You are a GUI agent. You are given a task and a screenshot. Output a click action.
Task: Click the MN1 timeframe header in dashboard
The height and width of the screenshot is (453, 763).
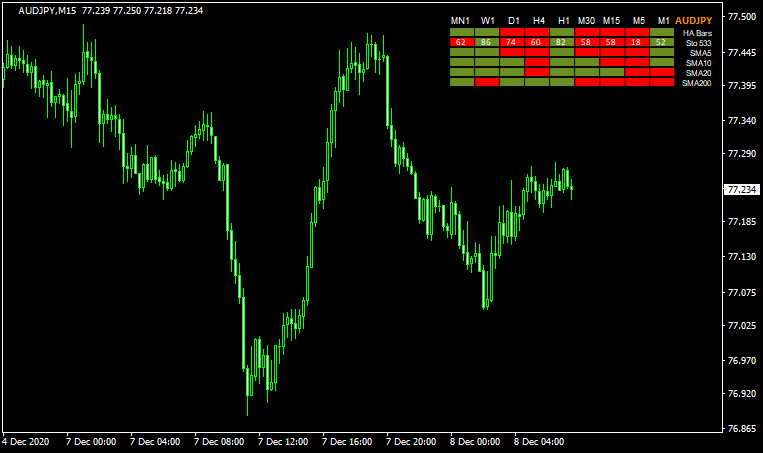click(461, 21)
